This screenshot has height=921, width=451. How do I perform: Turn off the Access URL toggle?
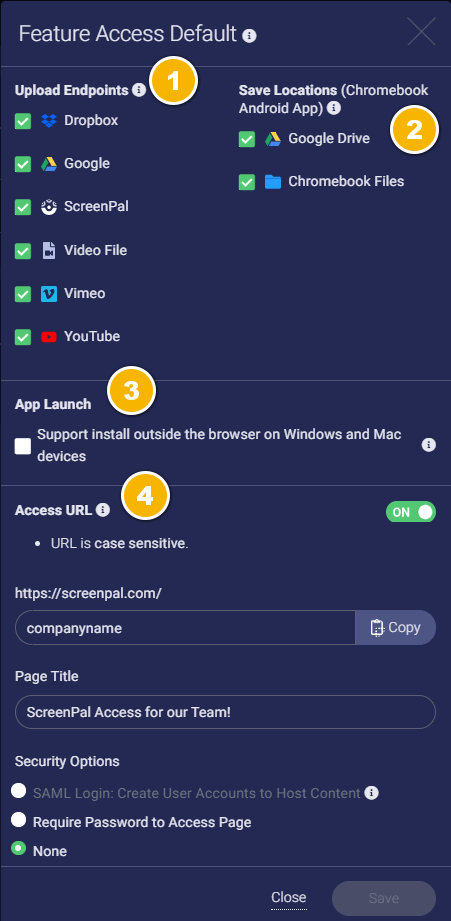coord(411,512)
